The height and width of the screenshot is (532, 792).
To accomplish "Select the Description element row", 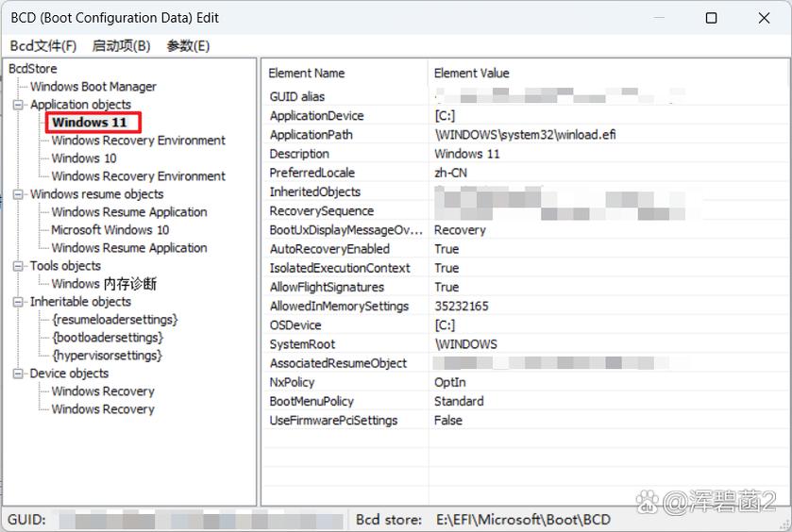I will coord(525,154).
